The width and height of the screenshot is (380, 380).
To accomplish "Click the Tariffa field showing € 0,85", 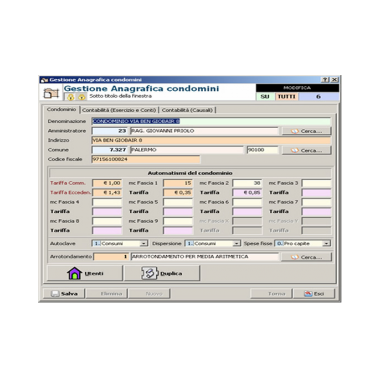I will 247,192.
